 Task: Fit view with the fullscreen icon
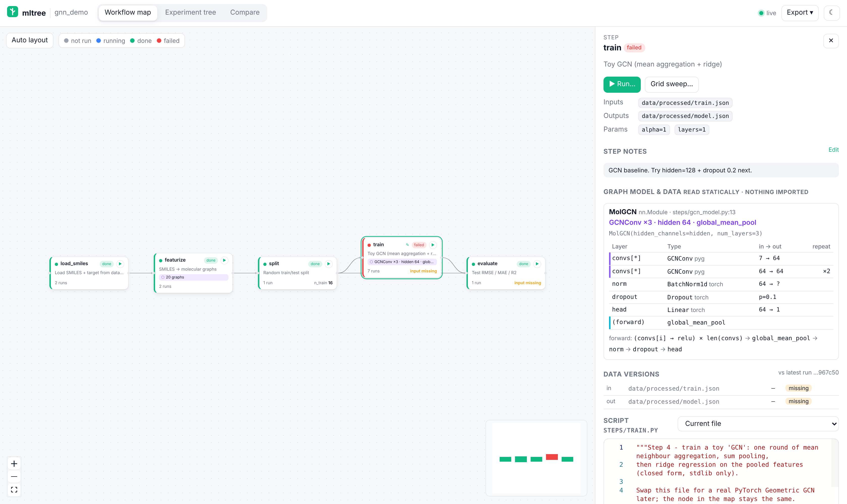click(14, 489)
